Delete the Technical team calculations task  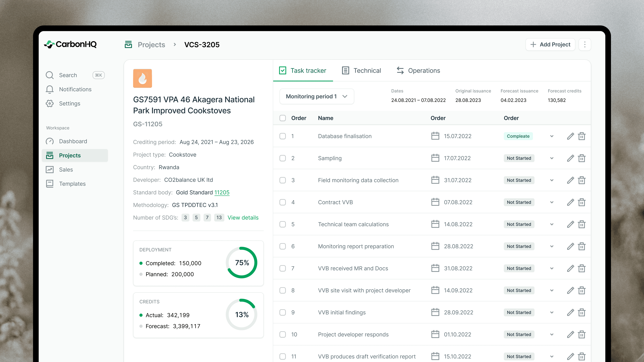tap(582, 224)
